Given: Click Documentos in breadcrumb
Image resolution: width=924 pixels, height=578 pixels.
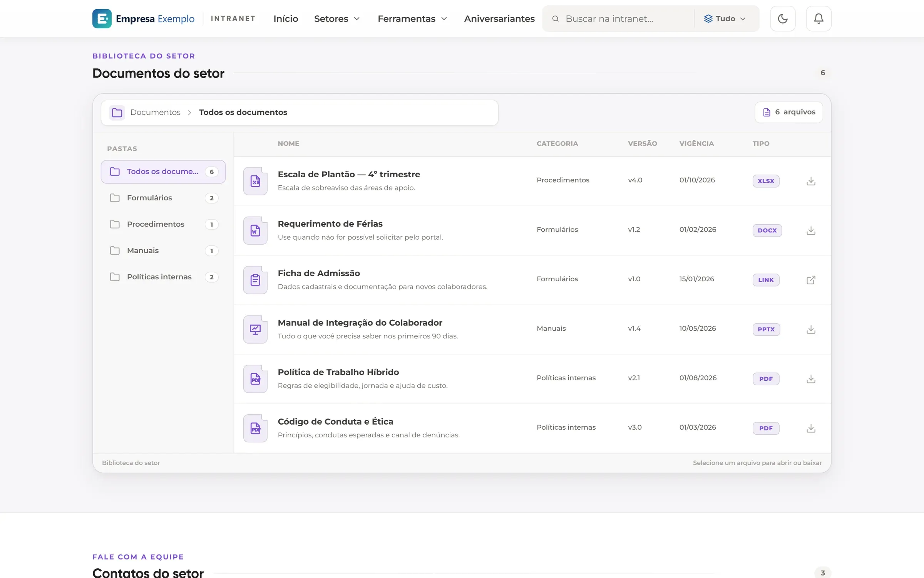Looking at the screenshot, I should click(x=155, y=112).
